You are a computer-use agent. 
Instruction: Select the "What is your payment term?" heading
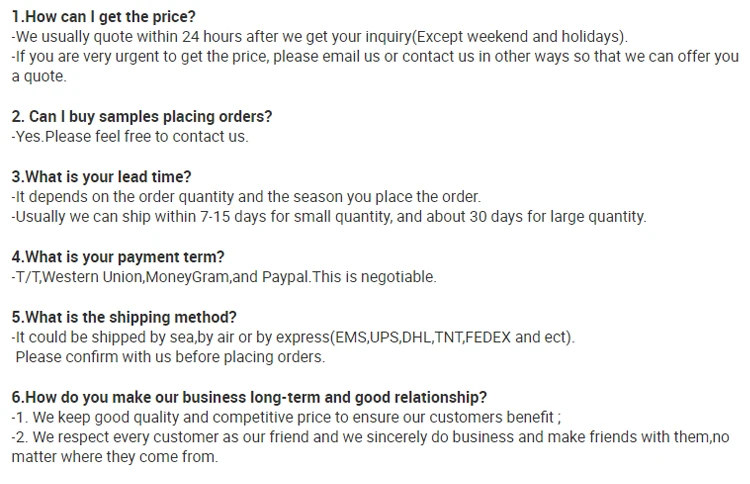coord(118,257)
